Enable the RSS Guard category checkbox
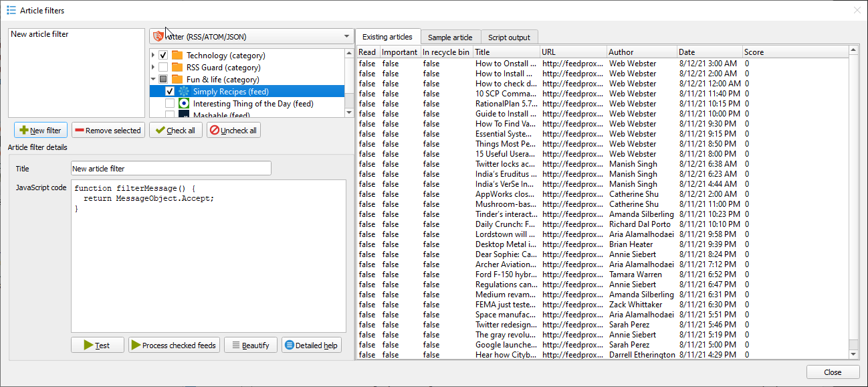This screenshot has height=387, width=868. pos(163,68)
